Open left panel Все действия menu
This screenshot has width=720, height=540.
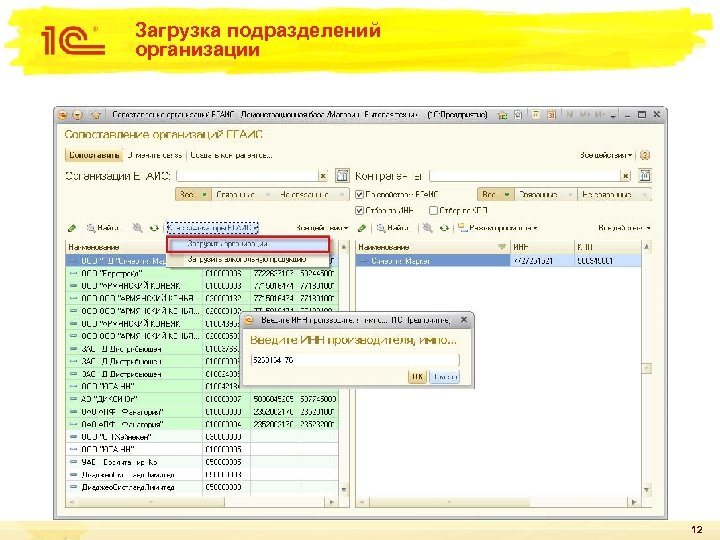(321, 228)
